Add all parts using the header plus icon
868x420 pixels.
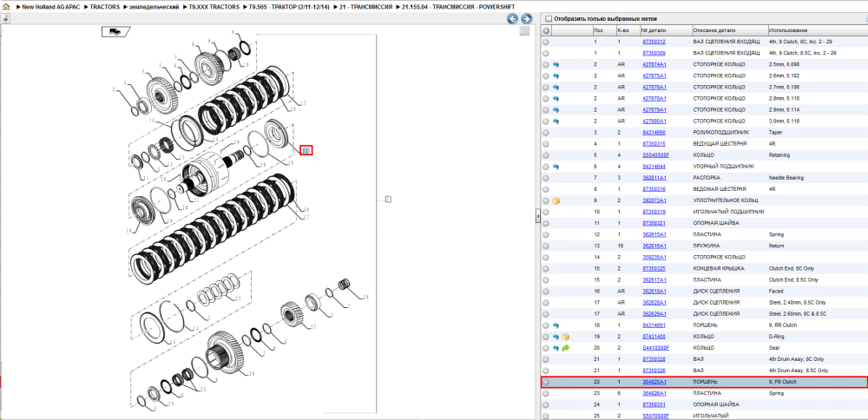[546, 30]
